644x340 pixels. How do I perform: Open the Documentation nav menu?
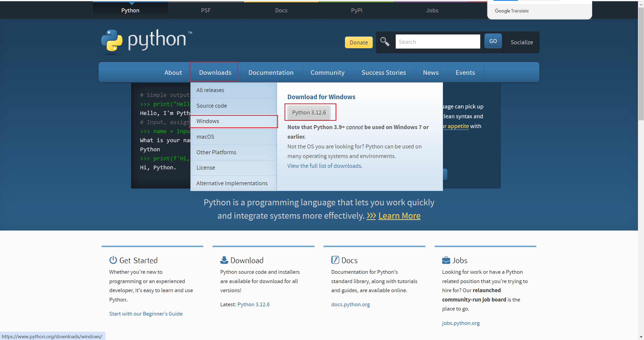pyautogui.click(x=271, y=72)
